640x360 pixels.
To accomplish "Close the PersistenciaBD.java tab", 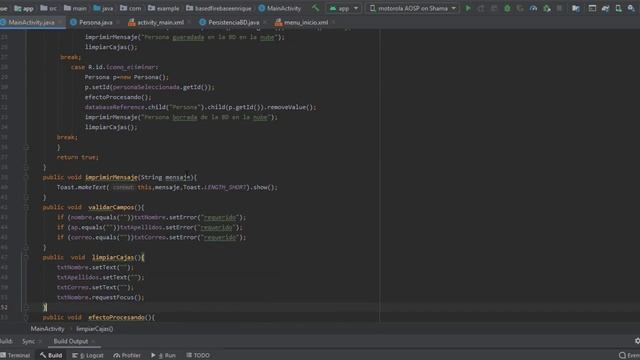I will 265,22.
